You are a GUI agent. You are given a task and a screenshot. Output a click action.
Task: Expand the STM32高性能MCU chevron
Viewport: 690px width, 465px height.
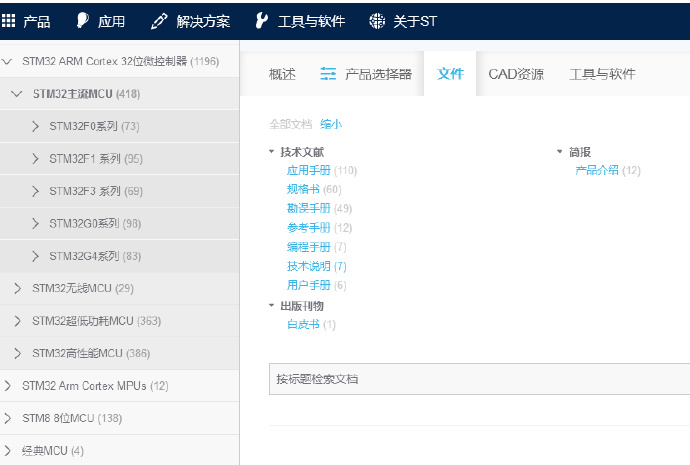tap(17, 353)
